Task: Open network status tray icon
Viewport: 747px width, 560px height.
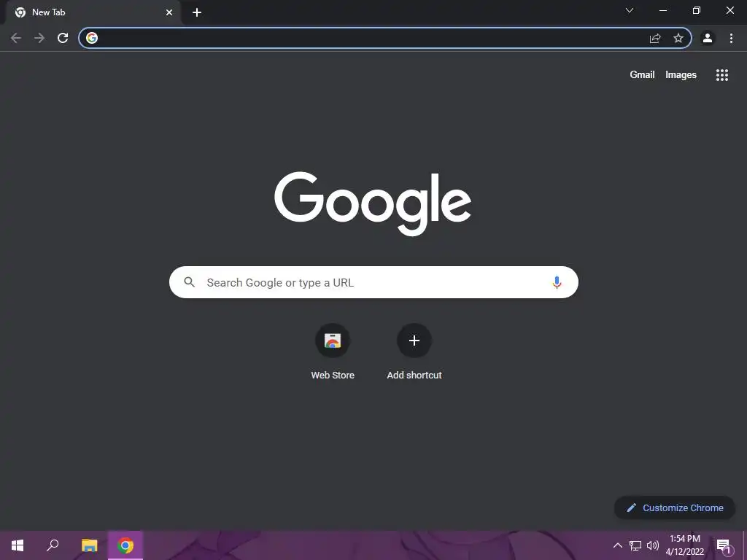Action: tap(635, 545)
